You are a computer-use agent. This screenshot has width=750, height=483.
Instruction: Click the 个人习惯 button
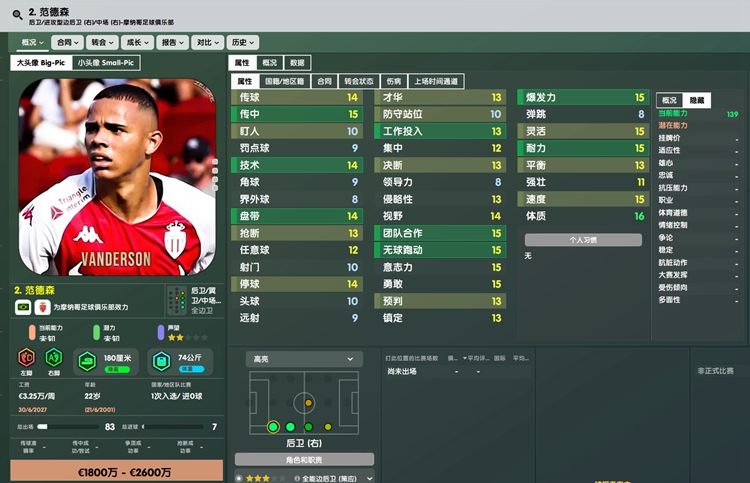point(583,240)
